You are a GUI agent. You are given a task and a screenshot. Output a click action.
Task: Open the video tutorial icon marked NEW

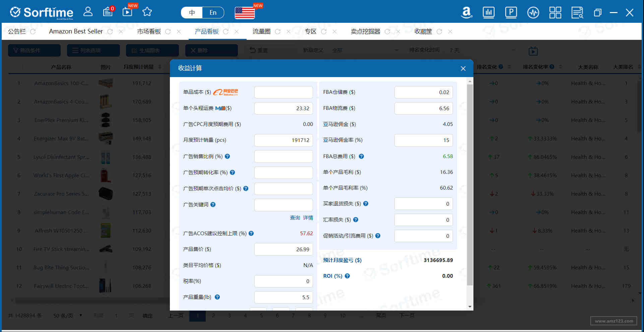[128, 12]
